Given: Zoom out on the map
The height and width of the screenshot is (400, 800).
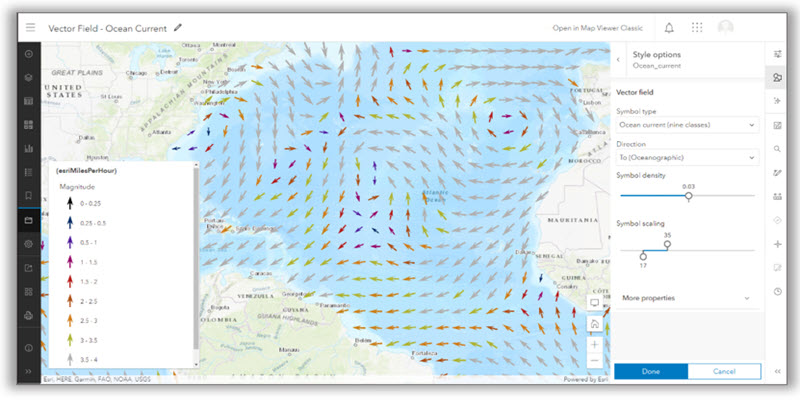Looking at the screenshot, I should [594, 361].
